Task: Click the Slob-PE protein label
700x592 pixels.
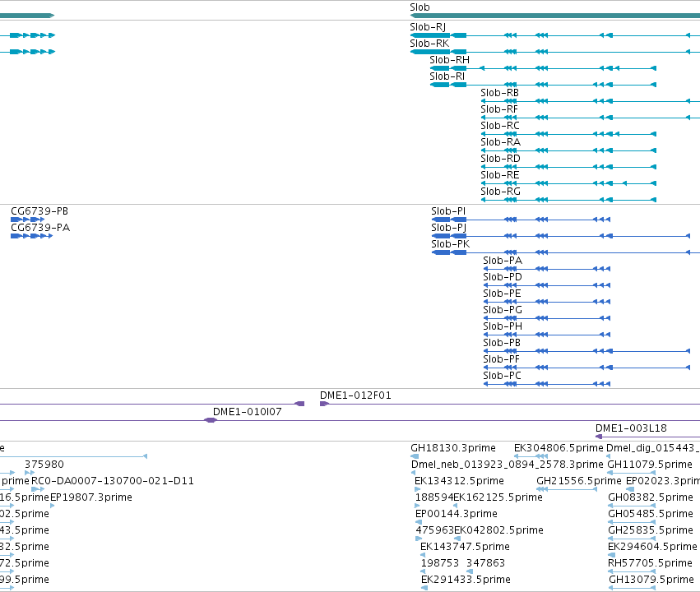Action: tap(503, 294)
